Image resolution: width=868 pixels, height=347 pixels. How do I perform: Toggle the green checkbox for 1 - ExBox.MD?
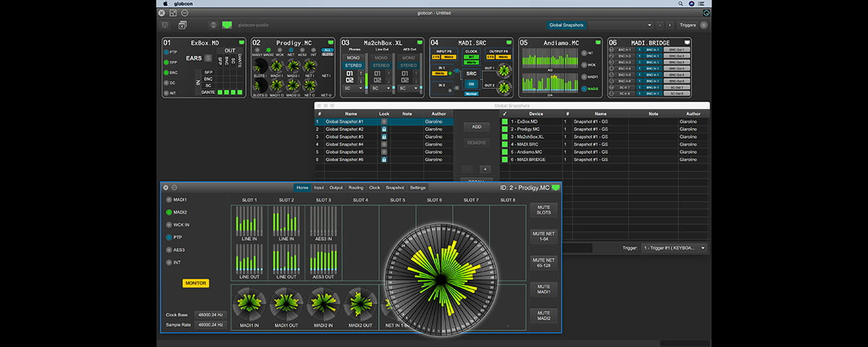tap(505, 122)
